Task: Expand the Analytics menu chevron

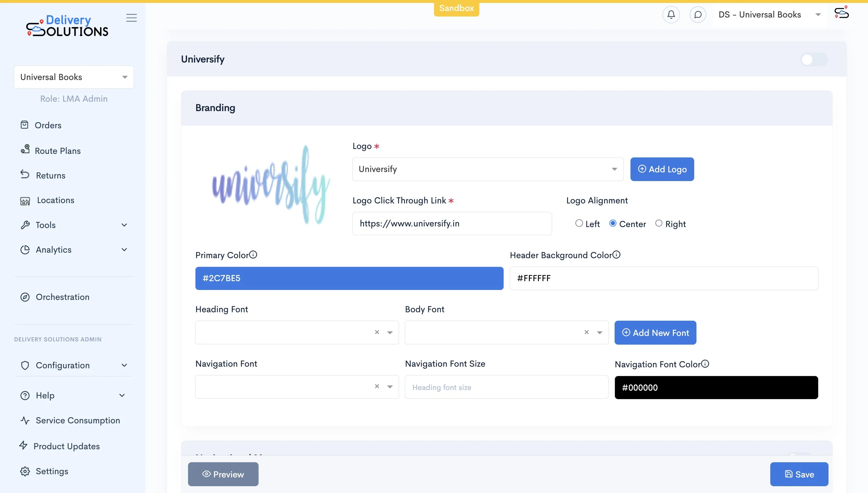Action: (x=124, y=250)
